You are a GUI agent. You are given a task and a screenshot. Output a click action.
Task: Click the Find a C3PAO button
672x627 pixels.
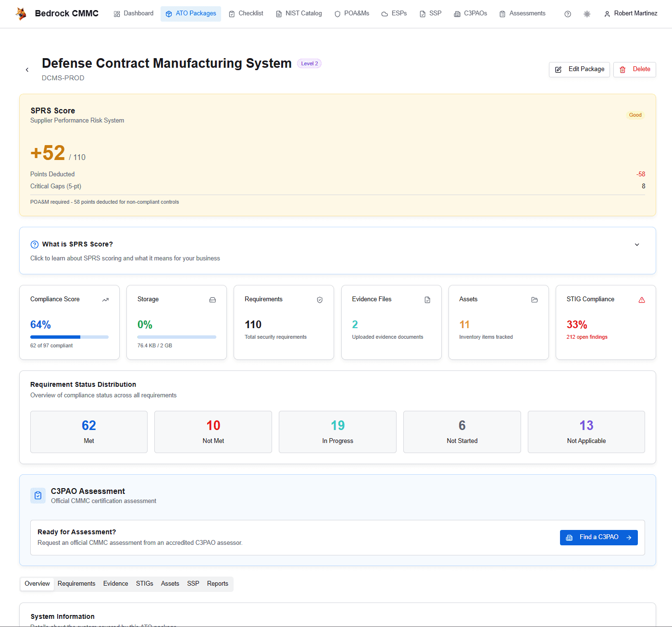point(598,537)
